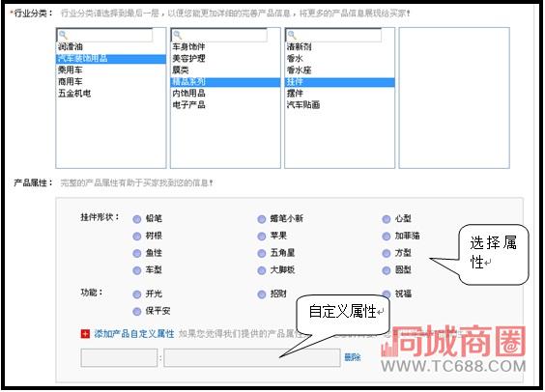Click search magnifier in first category list

tap(63, 35)
